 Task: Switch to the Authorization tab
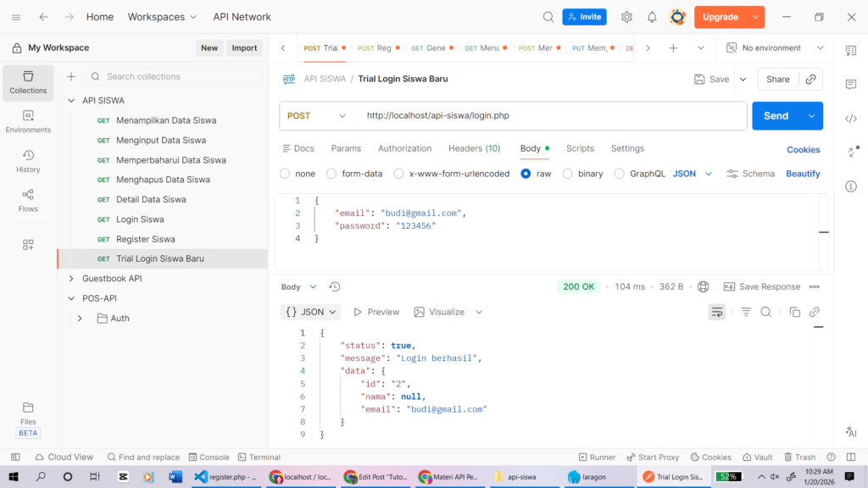(404, 148)
